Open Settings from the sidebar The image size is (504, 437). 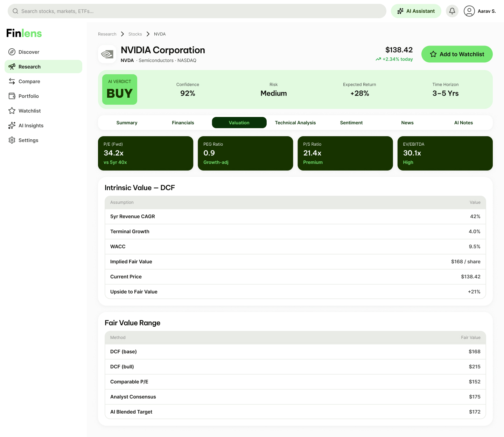coord(43,140)
